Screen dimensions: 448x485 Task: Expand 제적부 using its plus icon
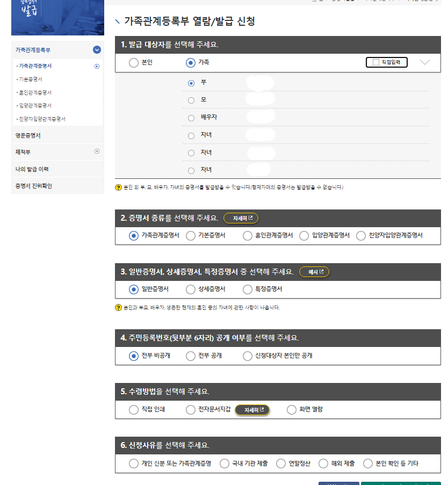click(97, 151)
